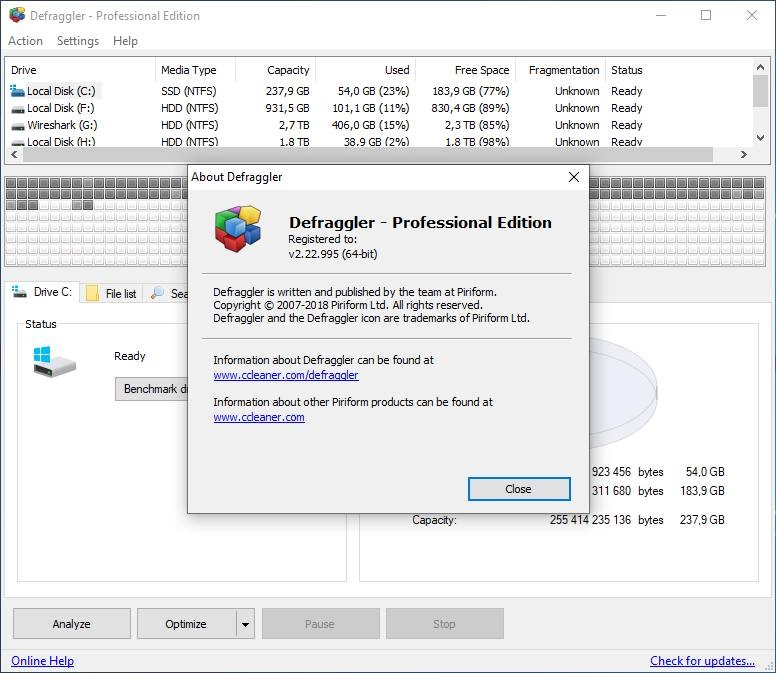Click the v2.22.995 (64-bit) version text
Viewport: 776px width, 673px height.
(x=333, y=254)
